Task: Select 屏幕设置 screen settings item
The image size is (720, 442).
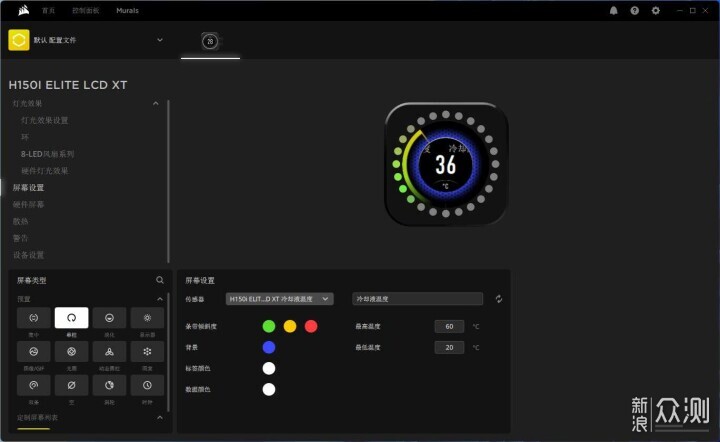Action: (28, 187)
